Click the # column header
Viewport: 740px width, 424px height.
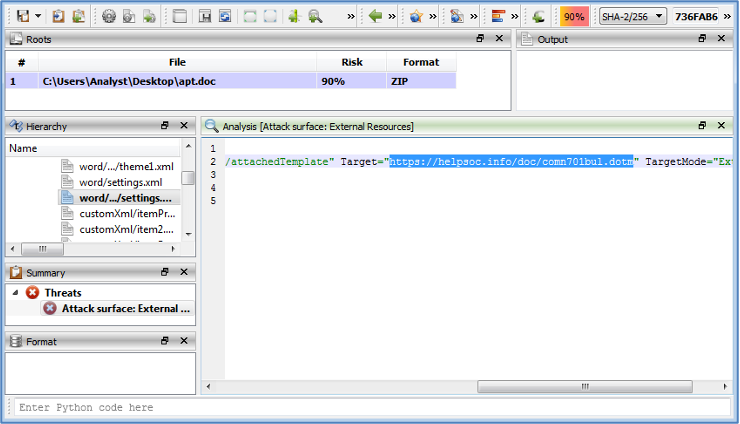click(22, 62)
